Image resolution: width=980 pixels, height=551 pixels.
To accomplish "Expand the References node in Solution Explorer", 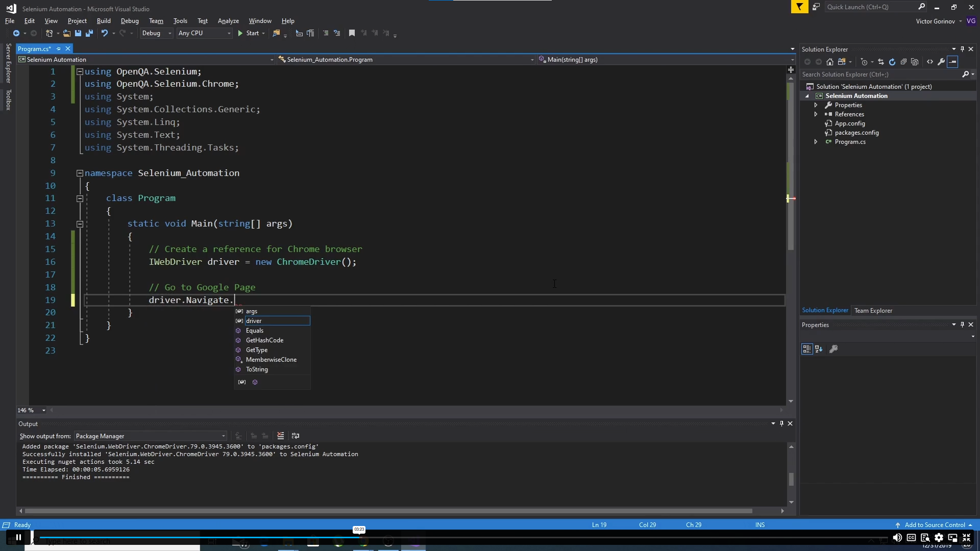I will pyautogui.click(x=817, y=114).
